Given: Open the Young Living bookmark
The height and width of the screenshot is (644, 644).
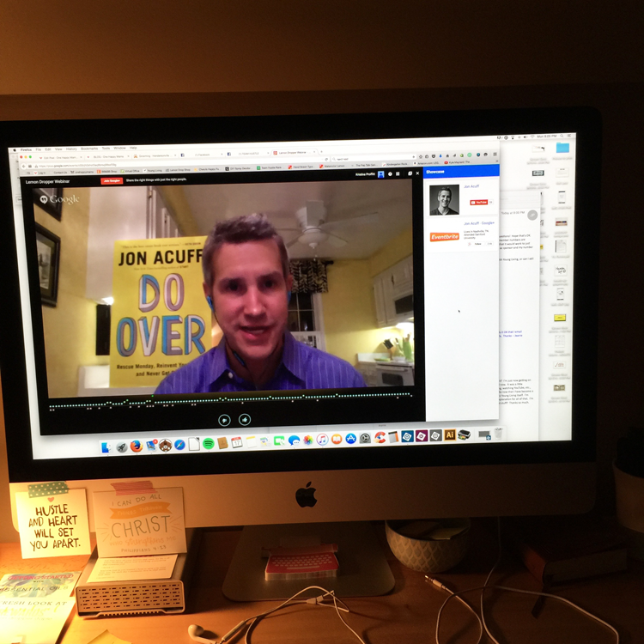Looking at the screenshot, I should (153, 170).
